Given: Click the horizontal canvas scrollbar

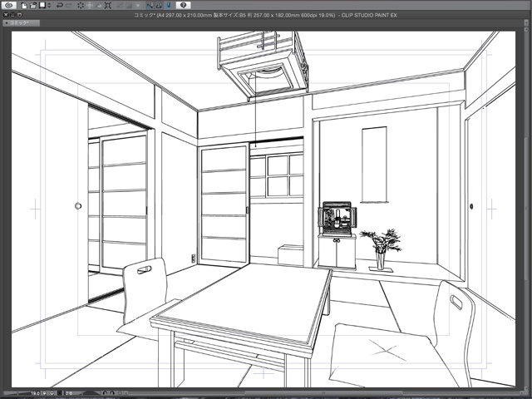Looking at the screenshot, I should click(x=323, y=393).
